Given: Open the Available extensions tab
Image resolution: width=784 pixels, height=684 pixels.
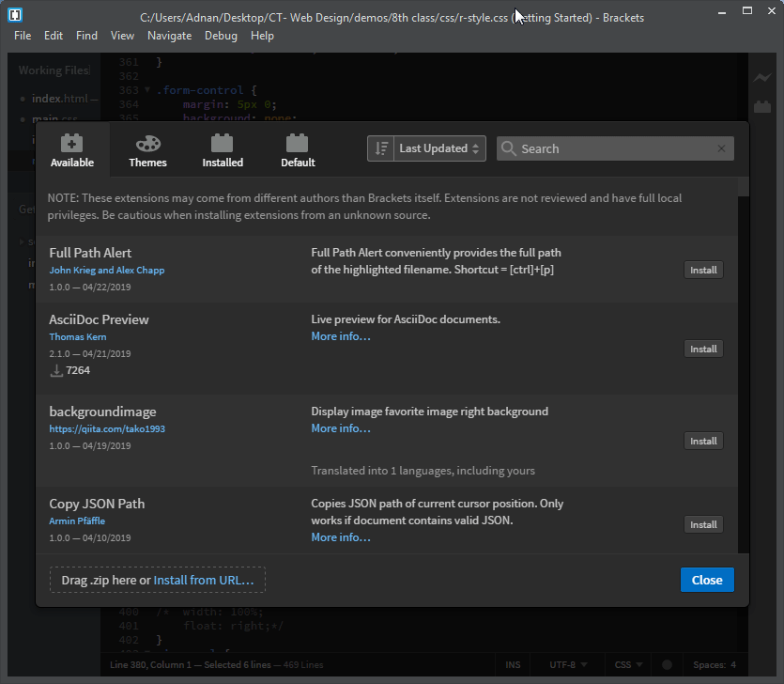Looking at the screenshot, I should 72,149.
